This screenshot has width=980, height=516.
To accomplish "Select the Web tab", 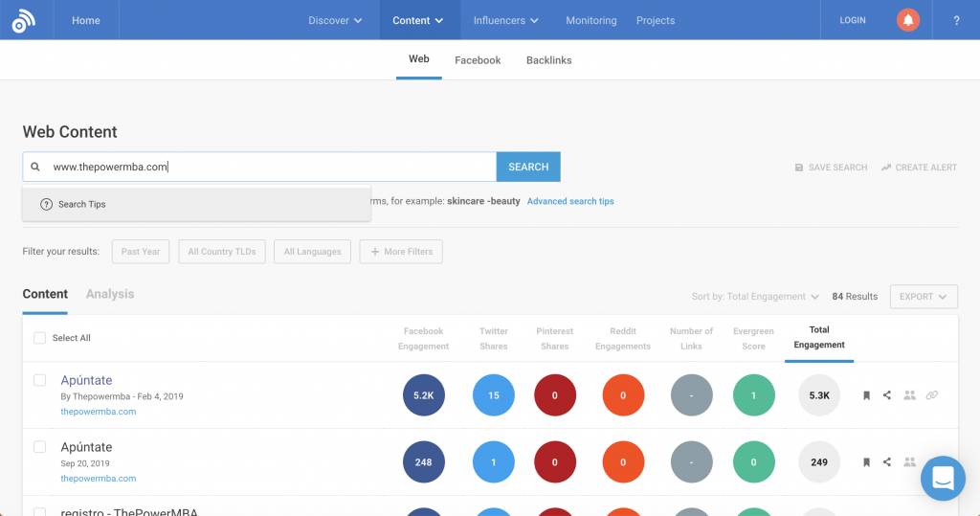I will tap(419, 58).
